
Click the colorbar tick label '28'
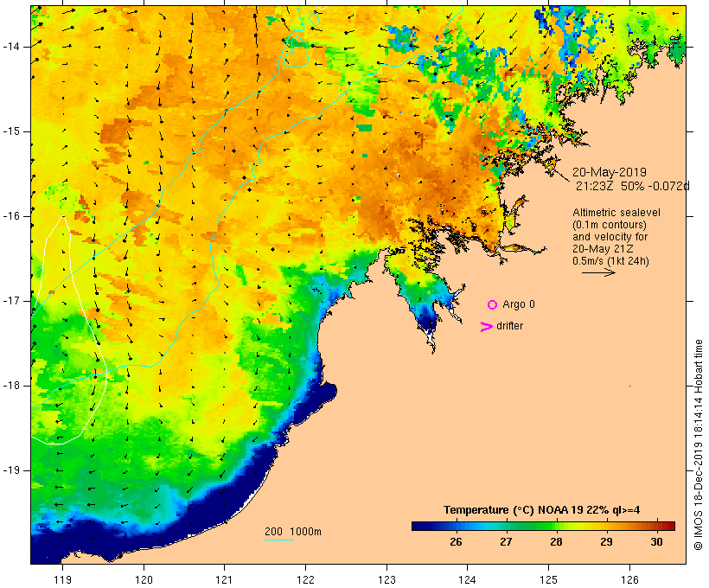(x=556, y=541)
